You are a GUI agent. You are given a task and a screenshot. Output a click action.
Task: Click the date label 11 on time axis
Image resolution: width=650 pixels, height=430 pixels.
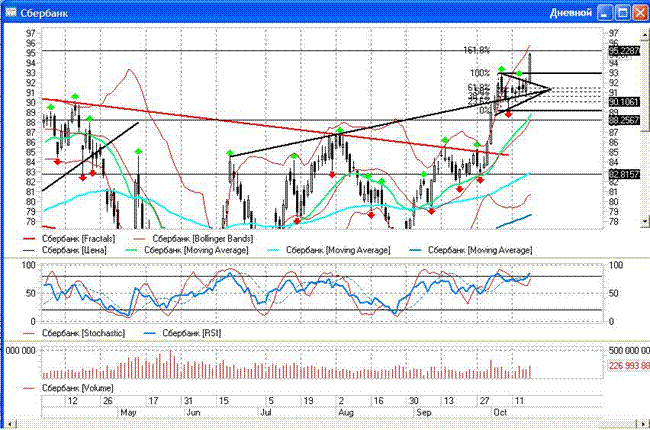[519, 401]
